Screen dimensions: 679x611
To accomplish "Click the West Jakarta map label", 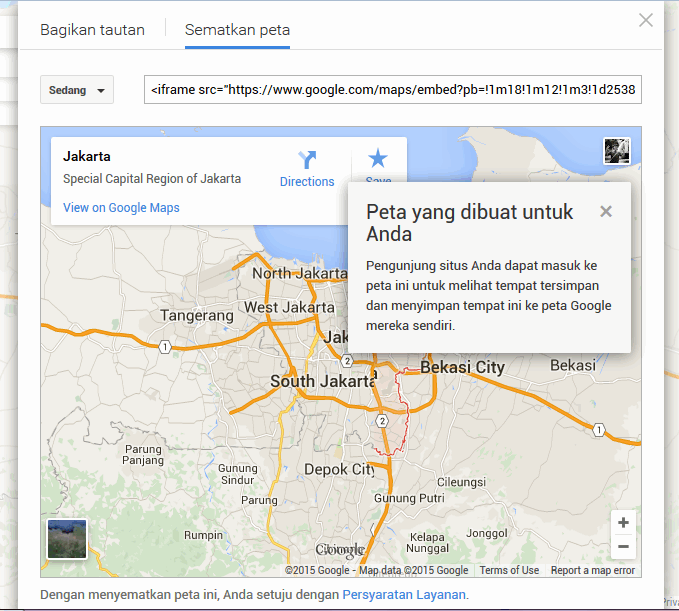I will [x=289, y=307].
